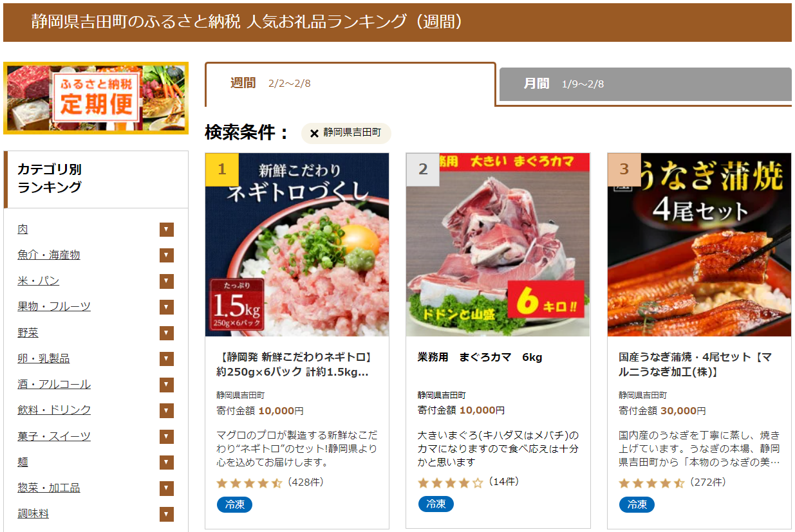Open the まぐろカマ 6kg product image
Viewport: 795px width, 532px height.
(498, 244)
